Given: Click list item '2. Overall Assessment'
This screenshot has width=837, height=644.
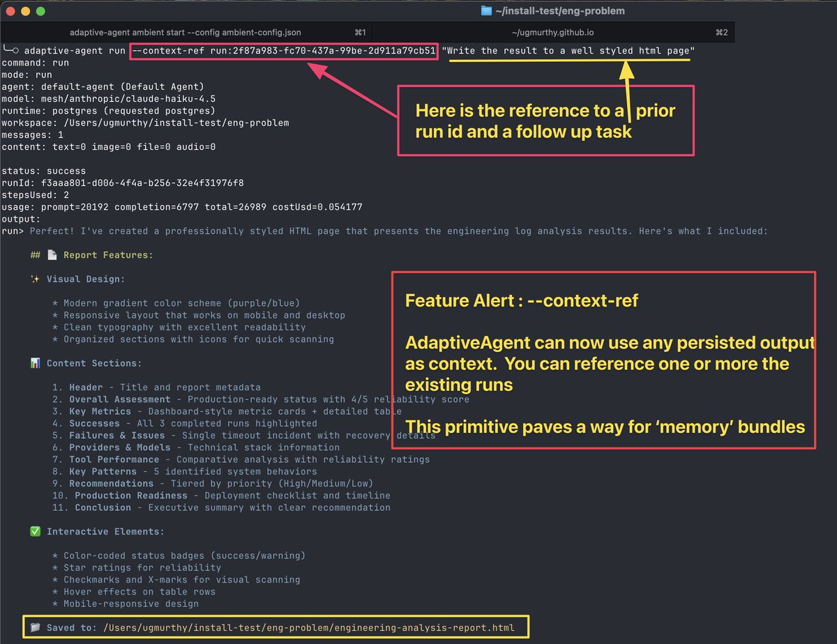Looking at the screenshot, I should click(261, 399).
